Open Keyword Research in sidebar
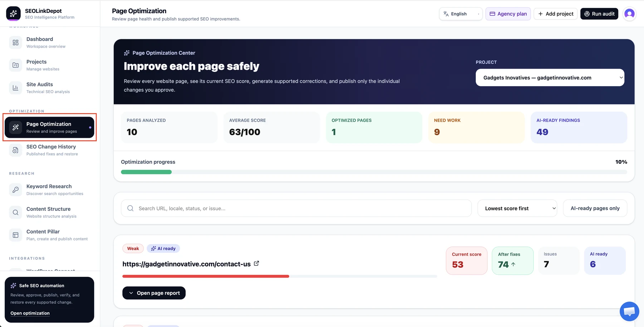Screen dimensions: 644x327 [49, 190]
